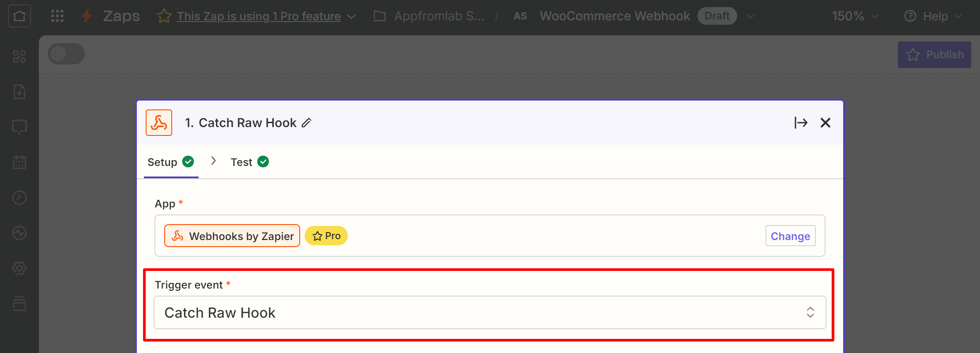This screenshot has width=980, height=353.
Task: Click the Webhooks by Zapier app chip
Action: pyautogui.click(x=232, y=236)
